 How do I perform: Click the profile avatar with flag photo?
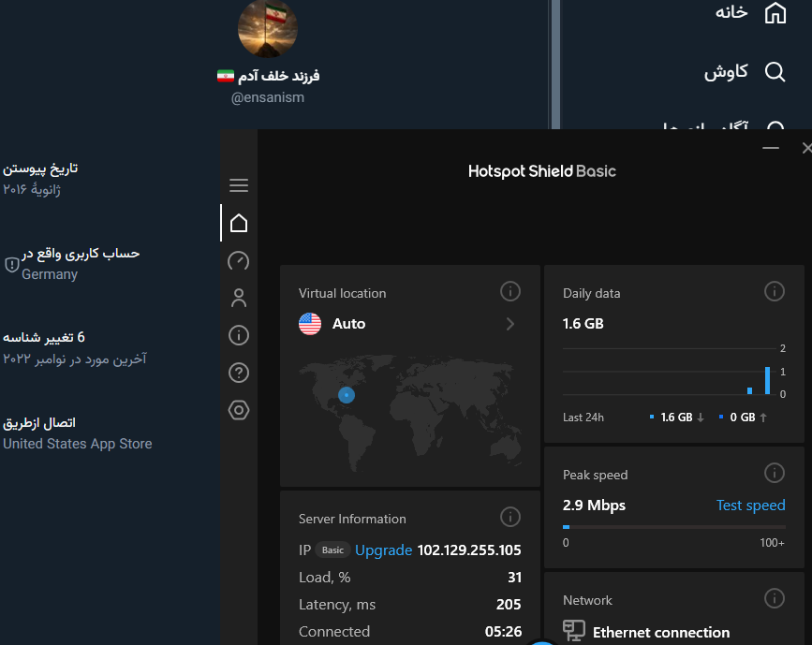tap(268, 27)
